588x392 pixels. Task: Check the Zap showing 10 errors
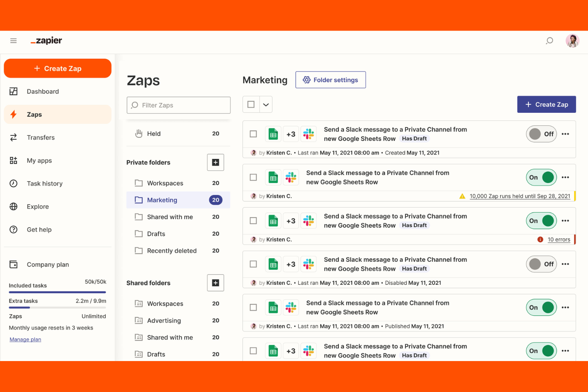pyautogui.click(x=253, y=220)
